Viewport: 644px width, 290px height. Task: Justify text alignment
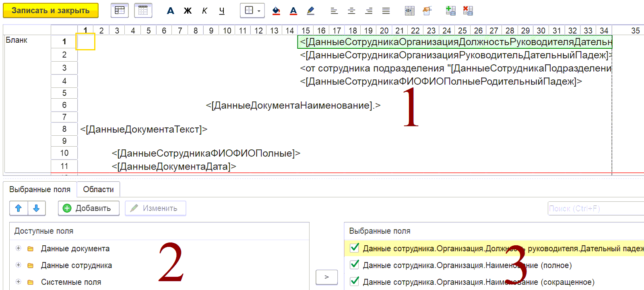[x=386, y=11]
